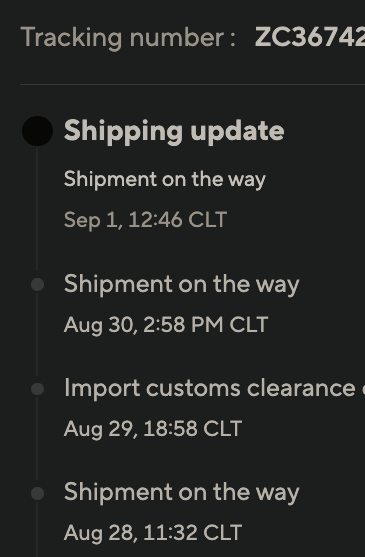Click the Aug 30, 2:58 PM CLT timestamp

(166, 325)
